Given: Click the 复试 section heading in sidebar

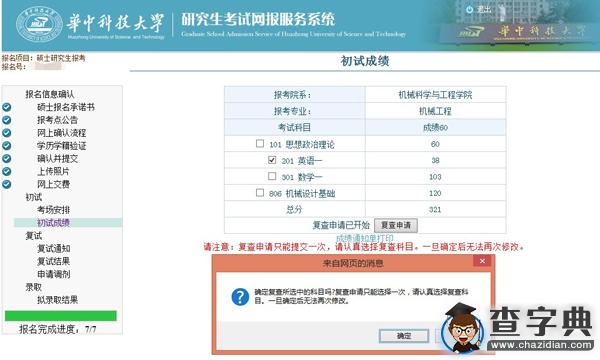Looking at the screenshot, I should [34, 236].
